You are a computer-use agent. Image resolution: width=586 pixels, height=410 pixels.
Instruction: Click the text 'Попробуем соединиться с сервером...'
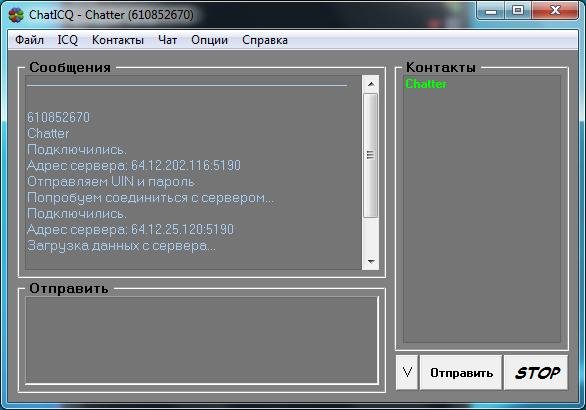[150, 197]
